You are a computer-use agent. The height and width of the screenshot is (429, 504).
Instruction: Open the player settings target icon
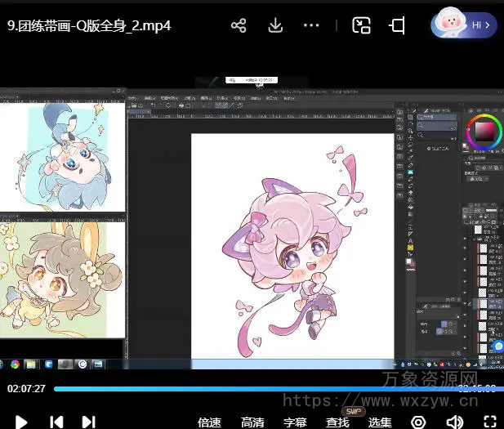pyautogui.click(x=418, y=422)
